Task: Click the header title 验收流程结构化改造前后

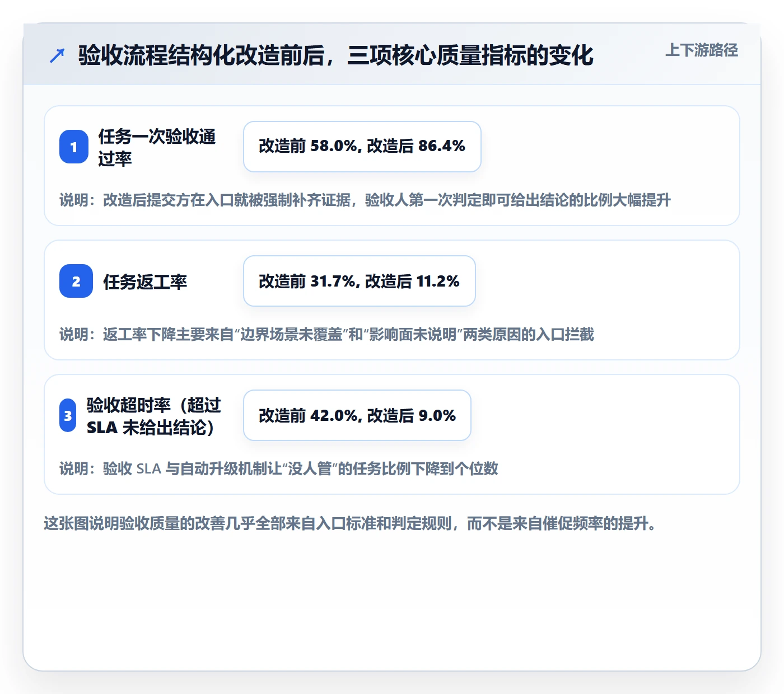Action: [335, 55]
